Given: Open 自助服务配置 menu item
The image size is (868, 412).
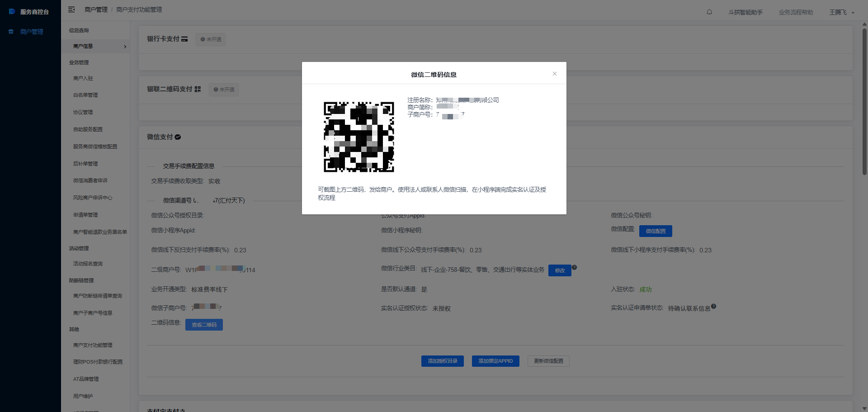Looking at the screenshot, I should coord(88,129).
